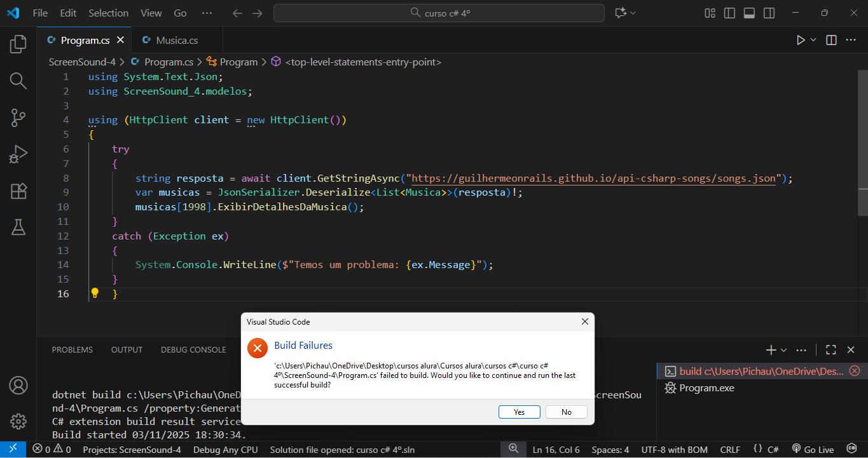Viewport: 868px width, 458px height.
Task: Open the Run and Debug view
Action: click(18, 154)
